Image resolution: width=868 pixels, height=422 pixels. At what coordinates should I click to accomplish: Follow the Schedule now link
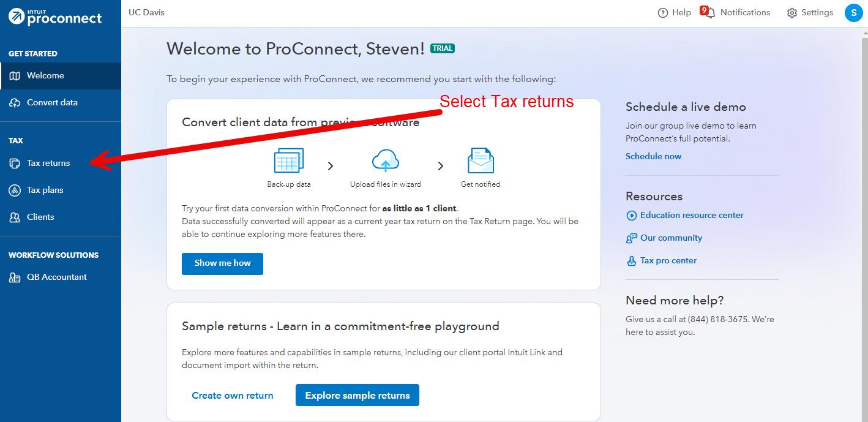pos(653,156)
